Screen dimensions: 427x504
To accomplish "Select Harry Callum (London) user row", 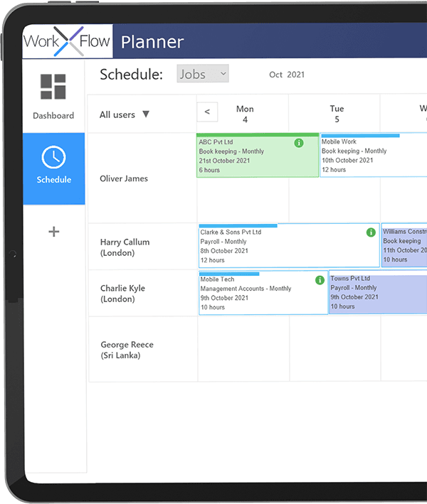I will coord(125,247).
